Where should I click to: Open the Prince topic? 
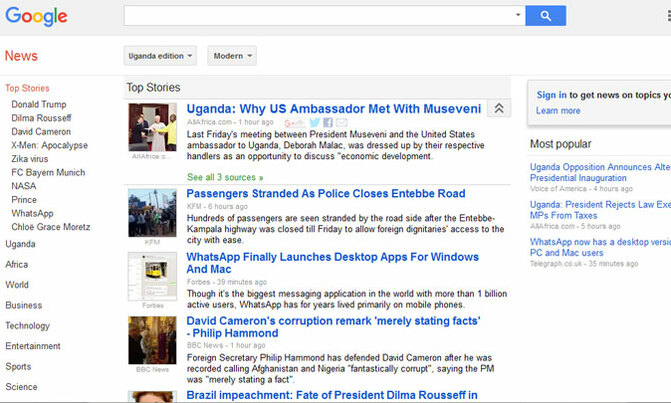point(24,200)
